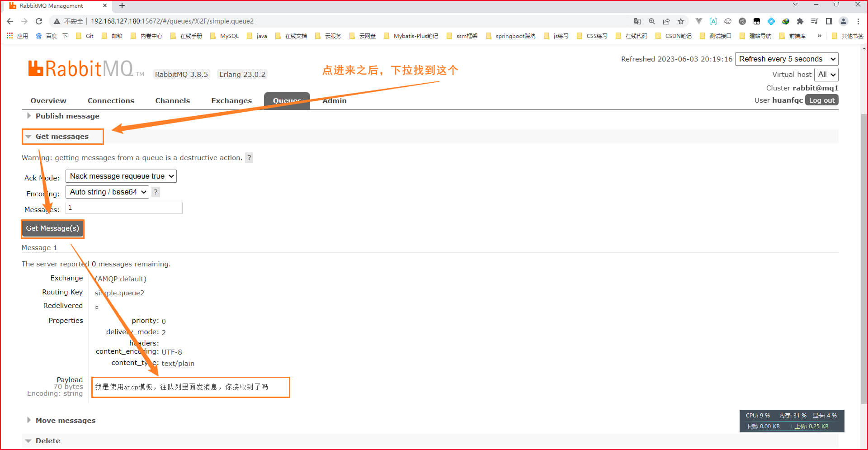
Task: Open the Google Translate page icon
Action: [637, 21]
